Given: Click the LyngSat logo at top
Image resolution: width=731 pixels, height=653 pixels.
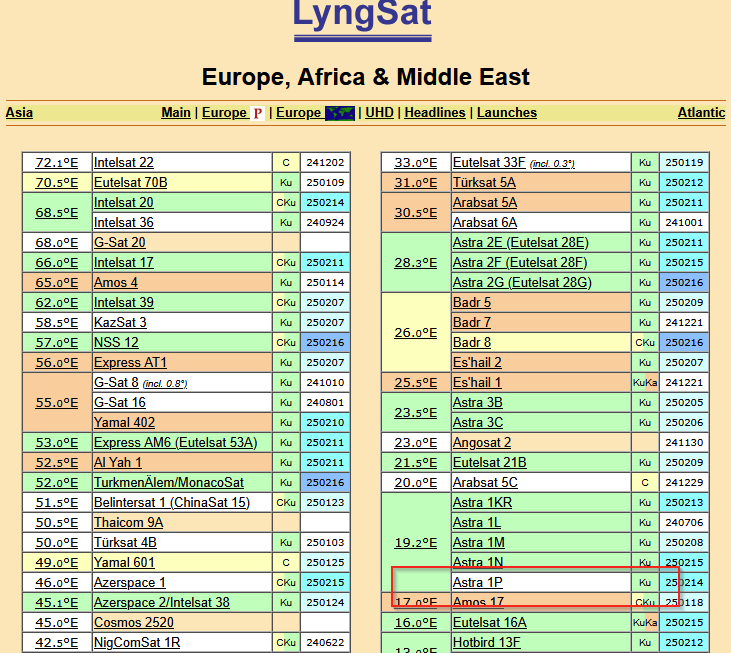Looking at the screenshot, I should click(x=362, y=19).
